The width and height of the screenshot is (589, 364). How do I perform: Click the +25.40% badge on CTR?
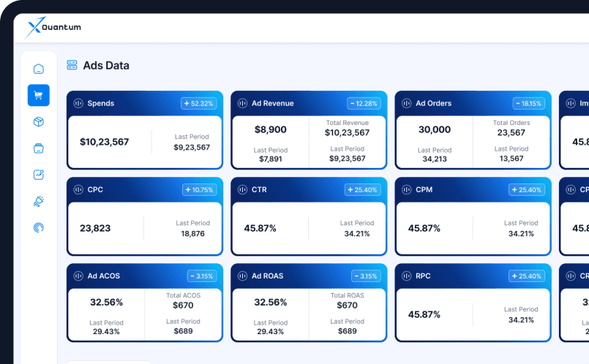(362, 190)
